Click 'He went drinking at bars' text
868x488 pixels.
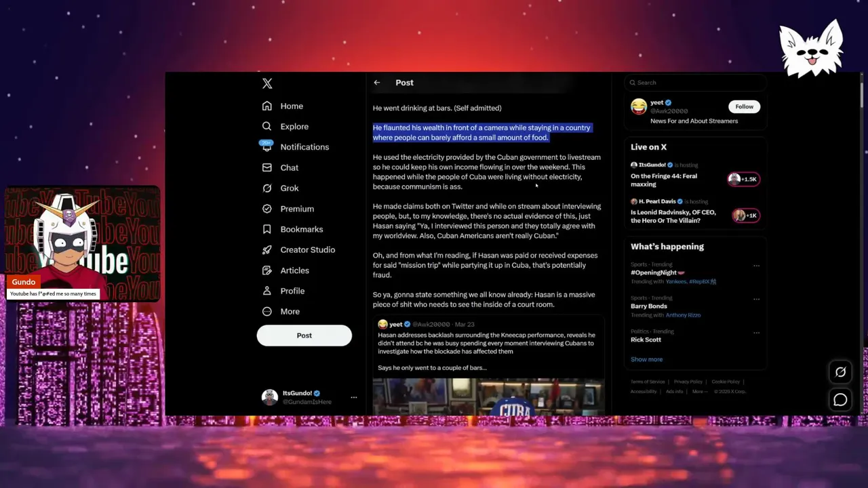pos(437,108)
